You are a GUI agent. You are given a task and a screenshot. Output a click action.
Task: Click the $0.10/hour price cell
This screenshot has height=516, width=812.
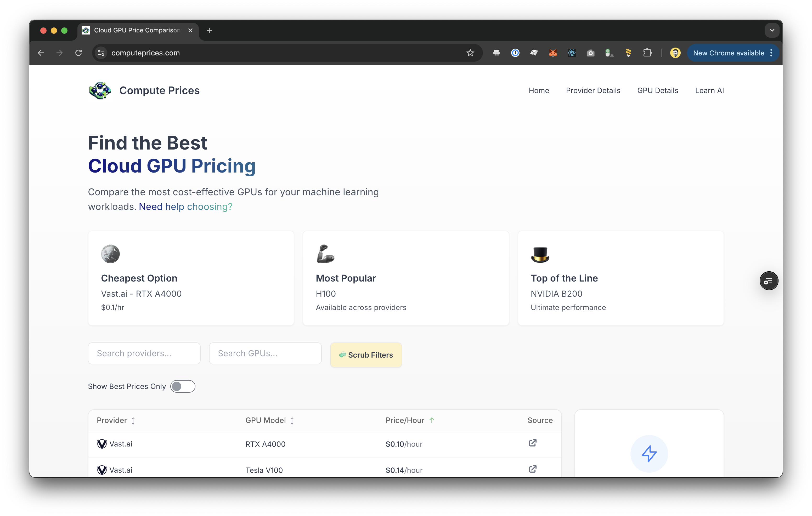404,444
